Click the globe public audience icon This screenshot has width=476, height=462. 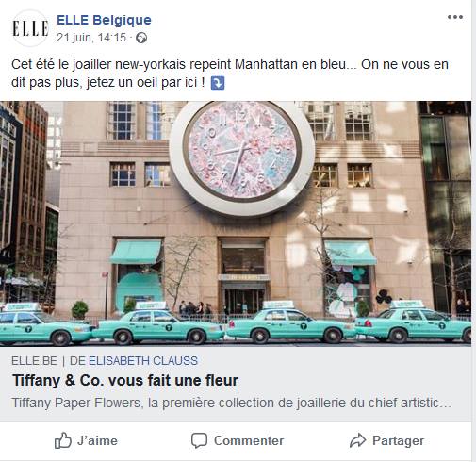pyautogui.click(x=141, y=38)
